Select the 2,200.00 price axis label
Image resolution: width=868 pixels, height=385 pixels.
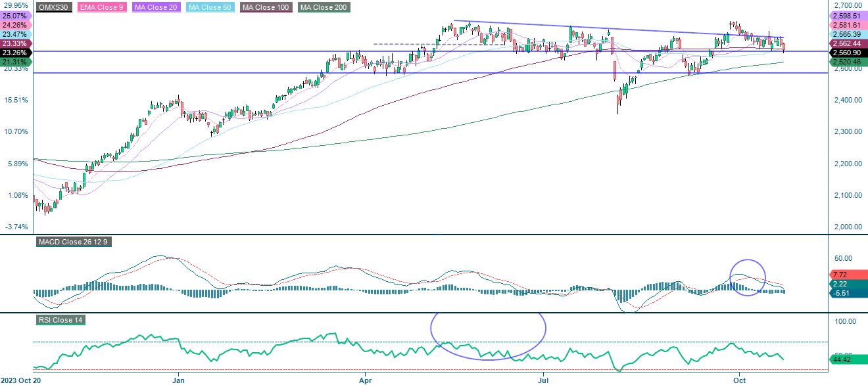point(848,164)
